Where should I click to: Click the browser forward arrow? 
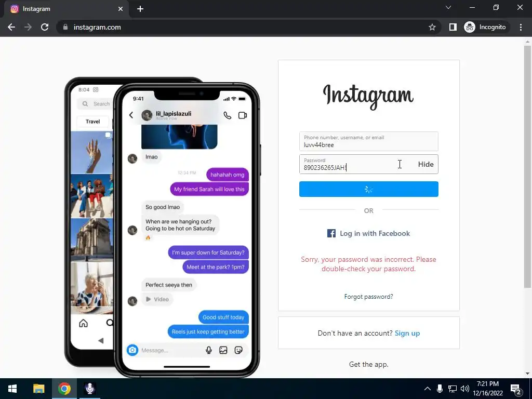coord(28,27)
